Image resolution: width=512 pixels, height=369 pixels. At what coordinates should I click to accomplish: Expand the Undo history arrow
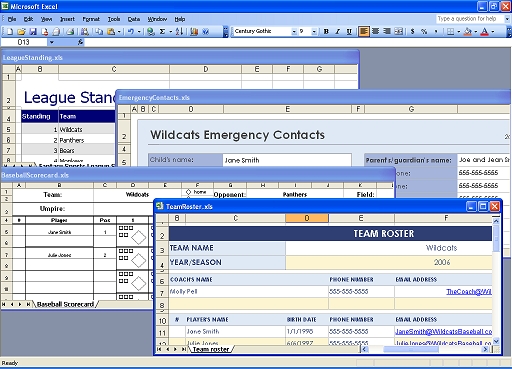coord(139,31)
